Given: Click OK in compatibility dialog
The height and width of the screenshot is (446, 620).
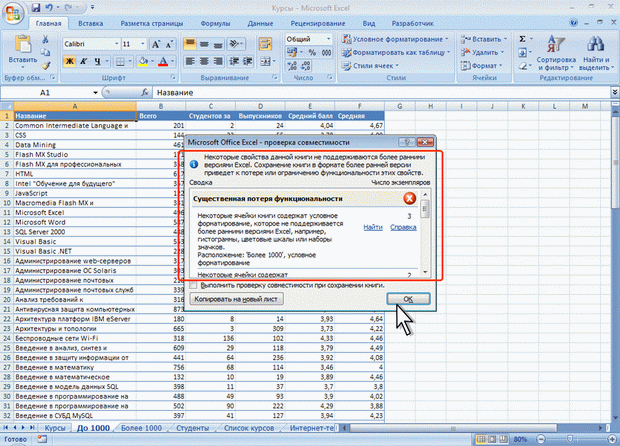Looking at the screenshot, I should 408,299.
